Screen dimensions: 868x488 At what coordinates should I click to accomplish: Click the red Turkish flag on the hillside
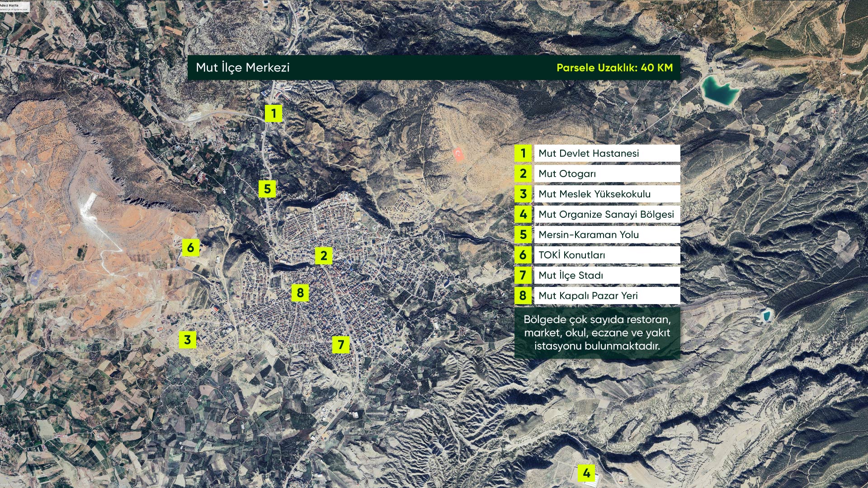(458, 154)
